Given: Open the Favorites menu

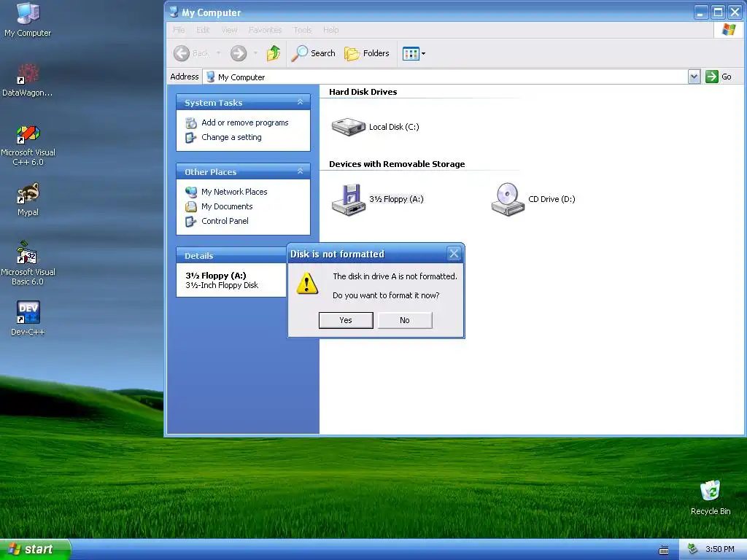Looking at the screenshot, I should click(265, 30).
